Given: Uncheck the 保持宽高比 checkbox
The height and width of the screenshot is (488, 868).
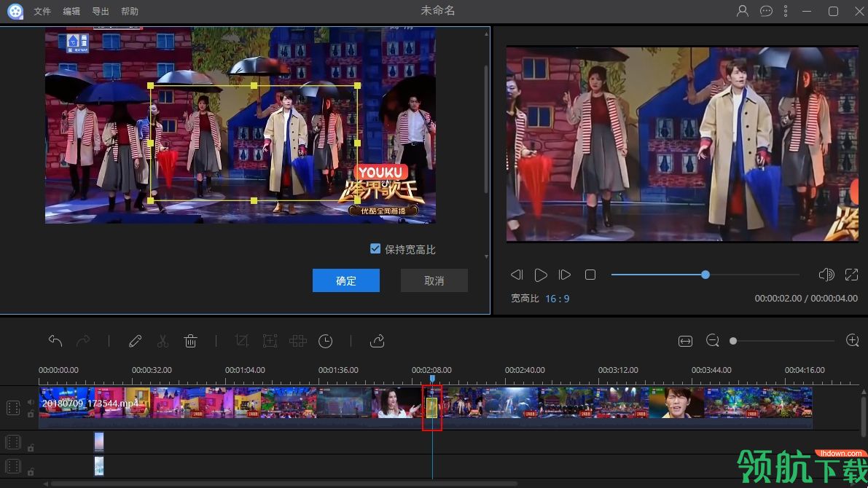Looking at the screenshot, I should (375, 249).
